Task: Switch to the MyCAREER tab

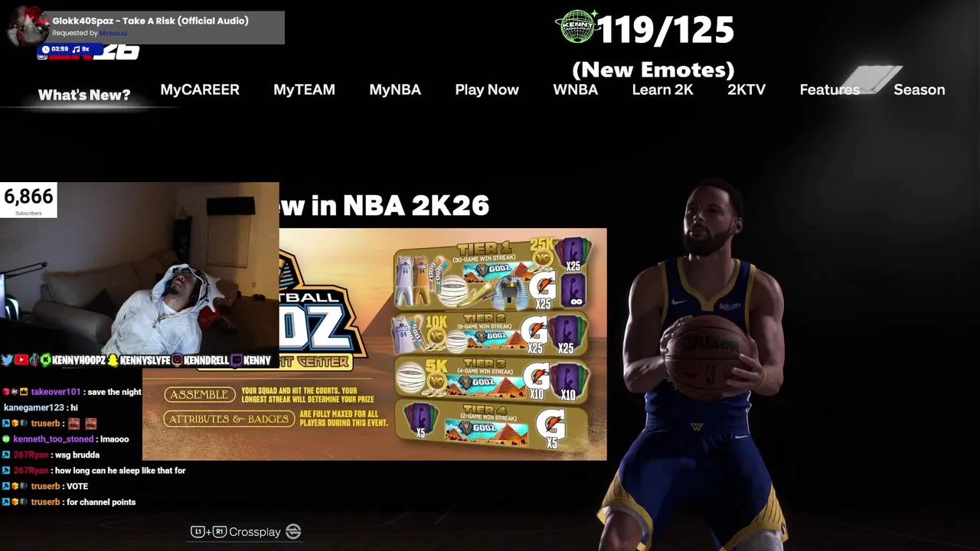Action: pos(200,90)
